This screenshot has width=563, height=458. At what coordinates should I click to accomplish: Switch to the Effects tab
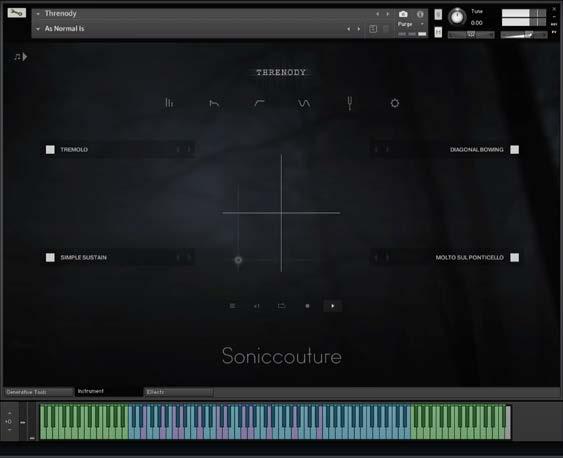pyautogui.click(x=178, y=392)
